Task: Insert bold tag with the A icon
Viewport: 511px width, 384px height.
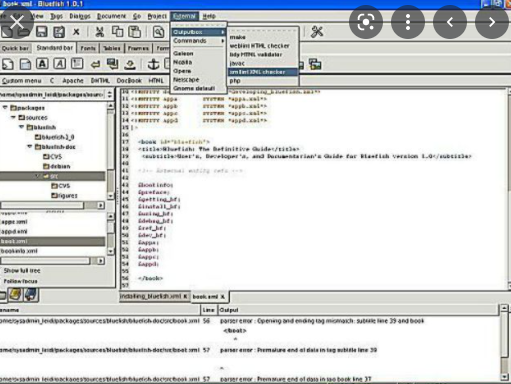Action: point(42,64)
